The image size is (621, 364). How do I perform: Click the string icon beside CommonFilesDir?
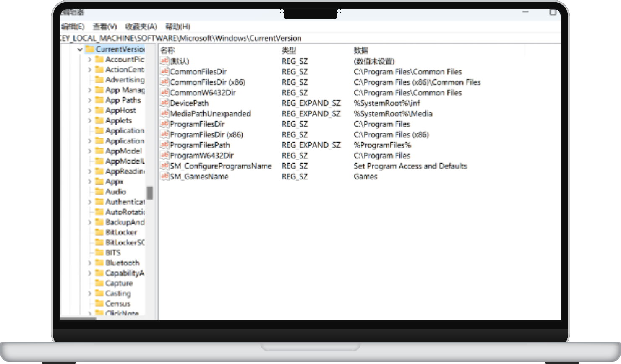pos(164,71)
